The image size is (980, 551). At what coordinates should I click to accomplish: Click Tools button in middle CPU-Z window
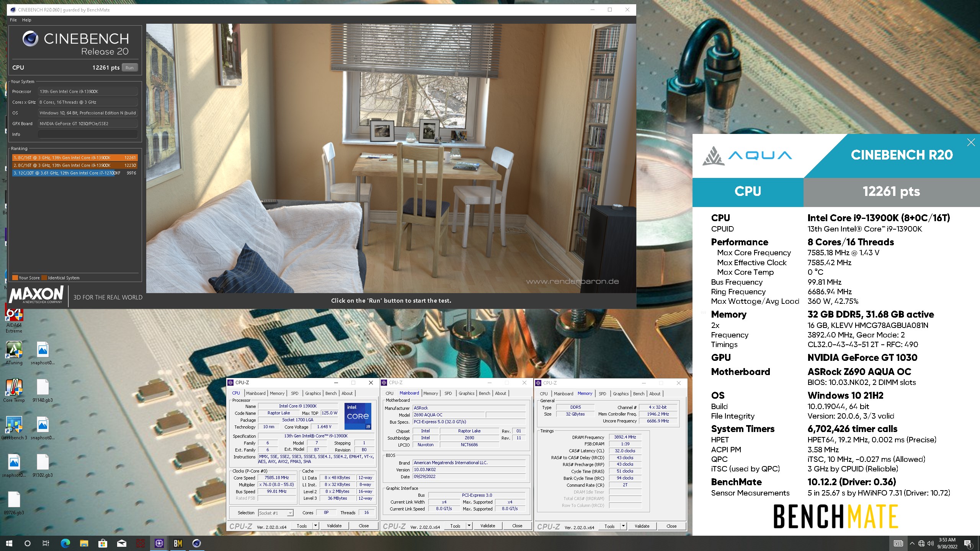coord(455,526)
